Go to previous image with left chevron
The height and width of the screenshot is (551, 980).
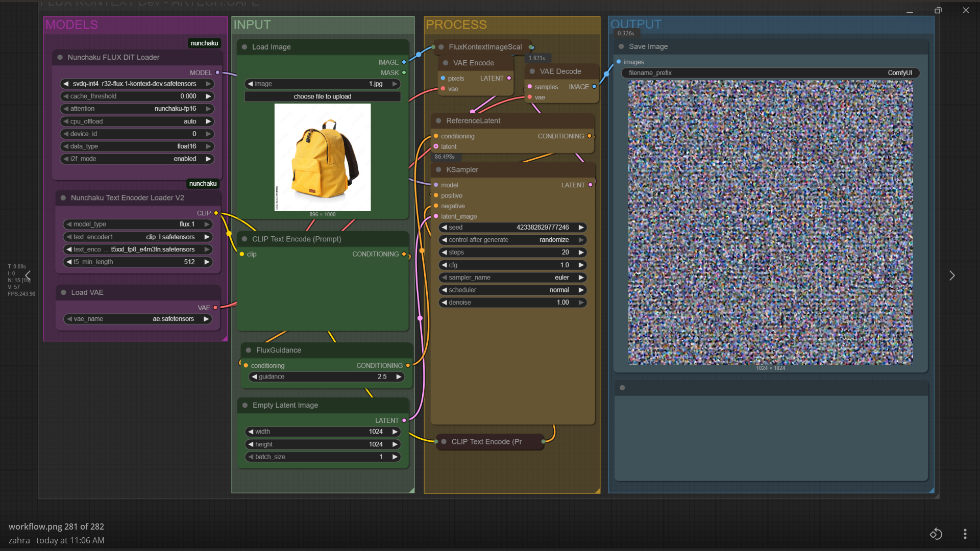coord(28,275)
